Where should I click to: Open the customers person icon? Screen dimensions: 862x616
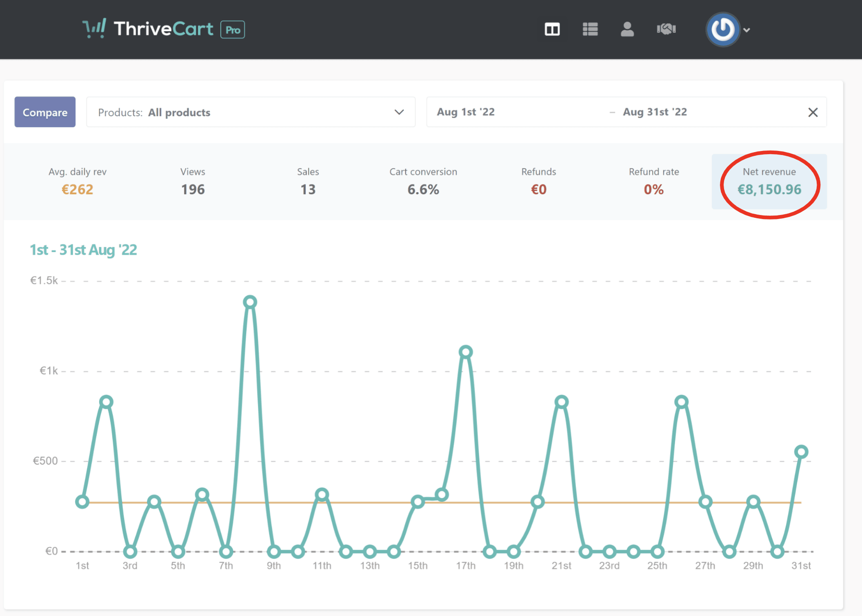[x=627, y=29]
